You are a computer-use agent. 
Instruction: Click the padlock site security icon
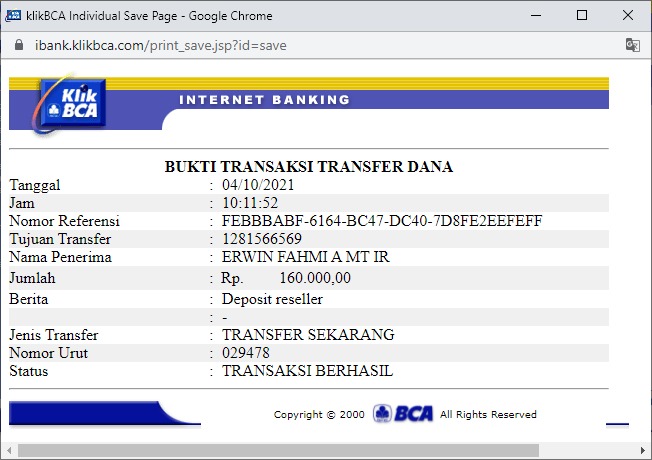point(19,45)
